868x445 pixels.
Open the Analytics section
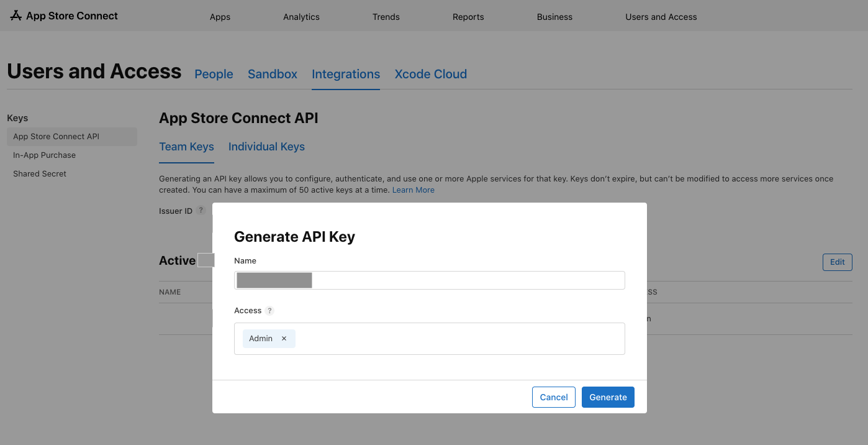coord(301,17)
